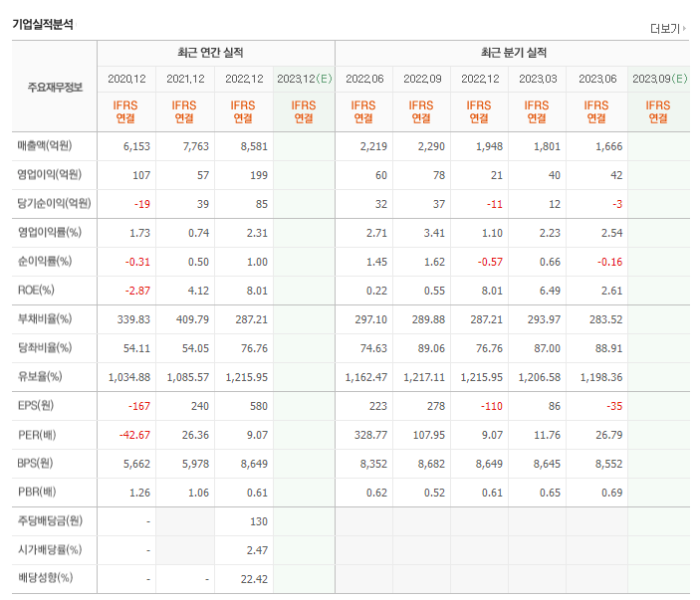Viewport: 700px width, 600px height.
Task: Click the 주당배당금(원) row label
Action: coord(50,520)
